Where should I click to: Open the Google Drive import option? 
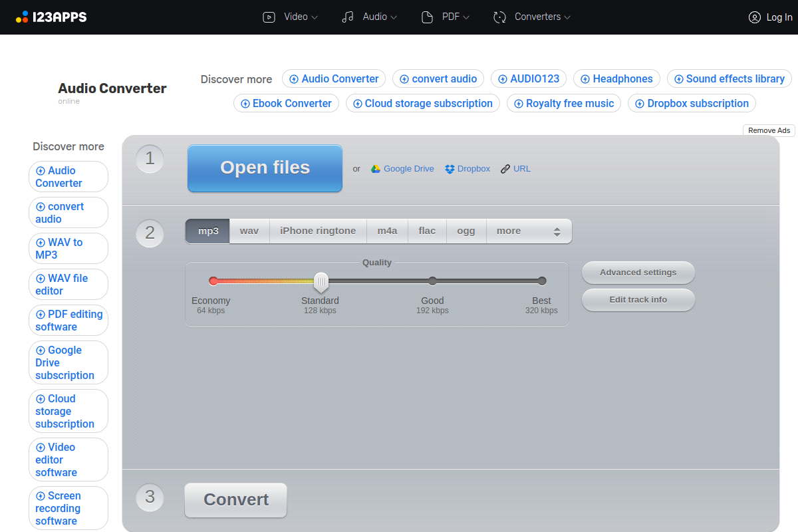pyautogui.click(x=402, y=168)
